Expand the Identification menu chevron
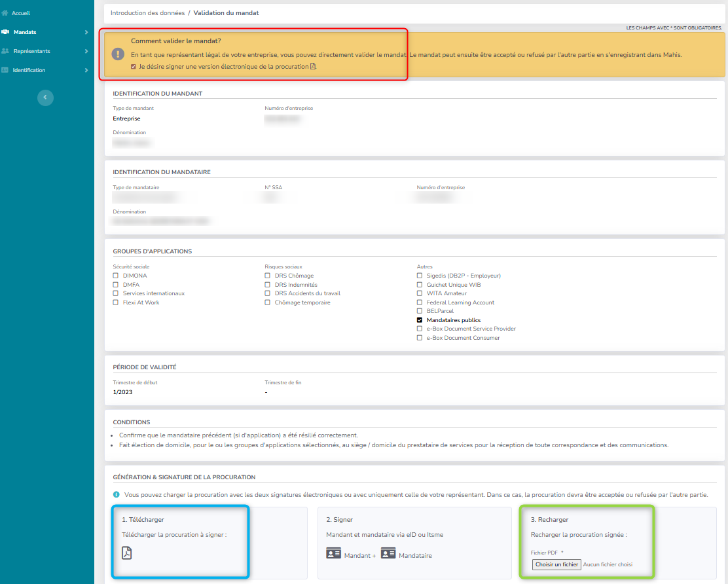Viewport: 728px width, 584px height. coord(86,70)
